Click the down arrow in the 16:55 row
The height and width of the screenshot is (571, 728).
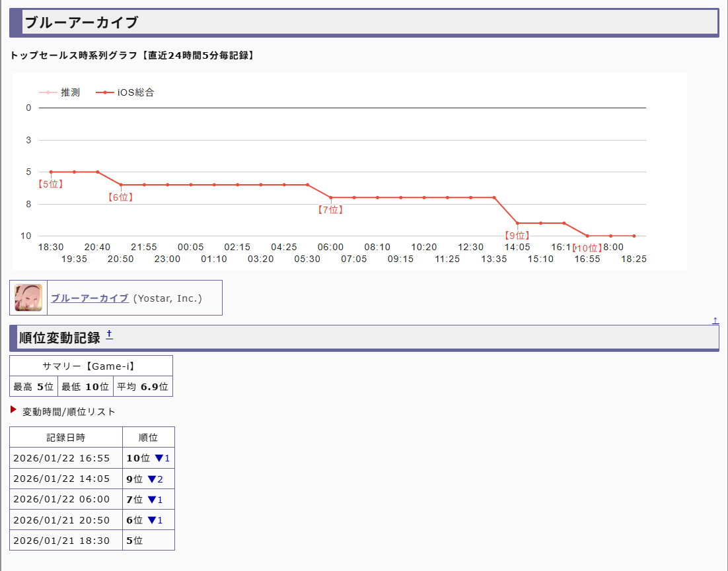pos(161,458)
